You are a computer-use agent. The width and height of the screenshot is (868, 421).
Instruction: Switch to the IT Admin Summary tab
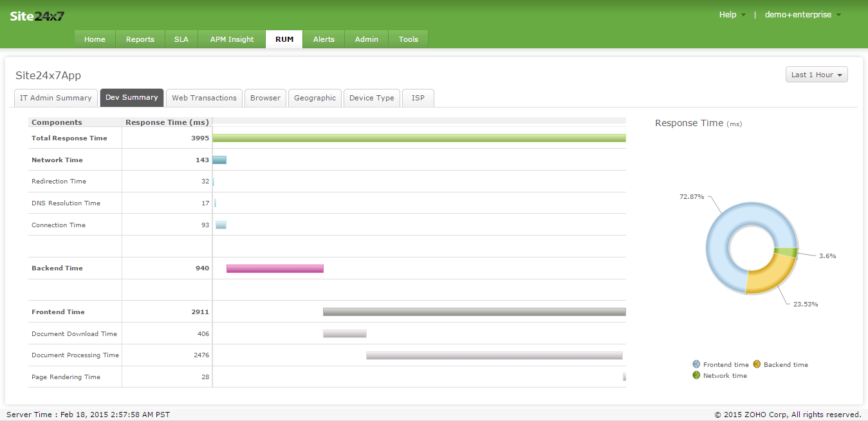pyautogui.click(x=56, y=98)
